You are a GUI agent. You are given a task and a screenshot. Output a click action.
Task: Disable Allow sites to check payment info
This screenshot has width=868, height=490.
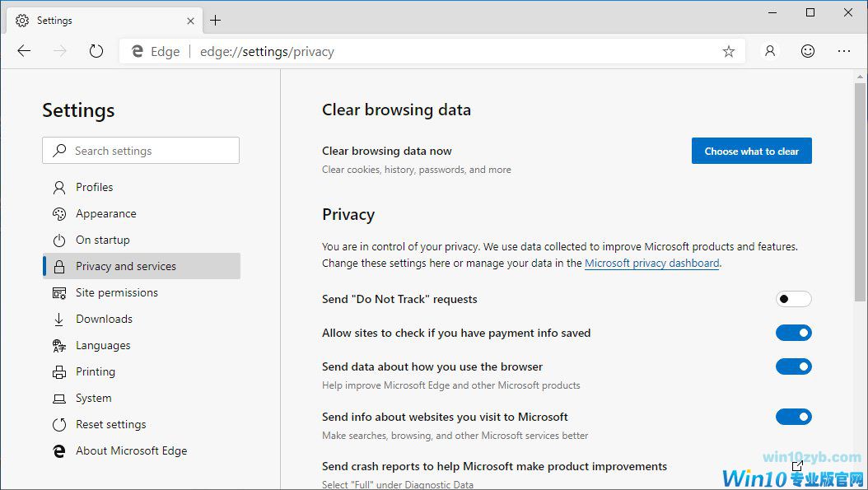tap(793, 333)
